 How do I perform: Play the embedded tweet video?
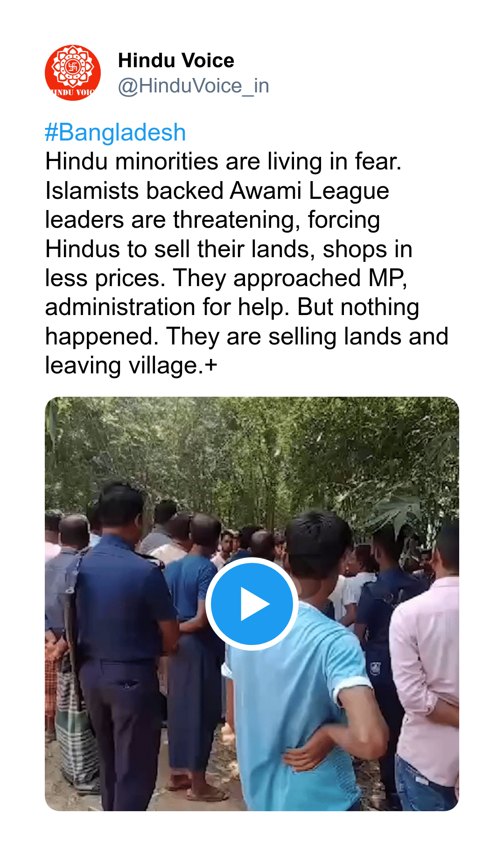(252, 603)
